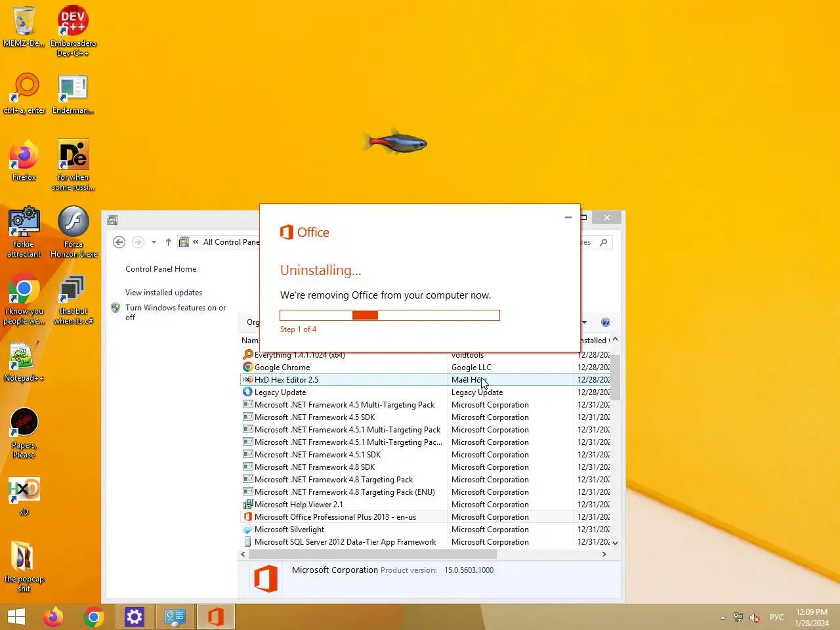Viewport: 840px width, 630px height.
Task: Switch to Control Panel taskbar item
Action: [175, 617]
